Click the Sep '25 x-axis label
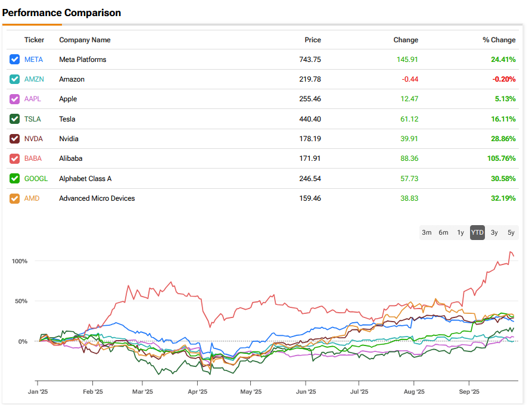 (469, 391)
